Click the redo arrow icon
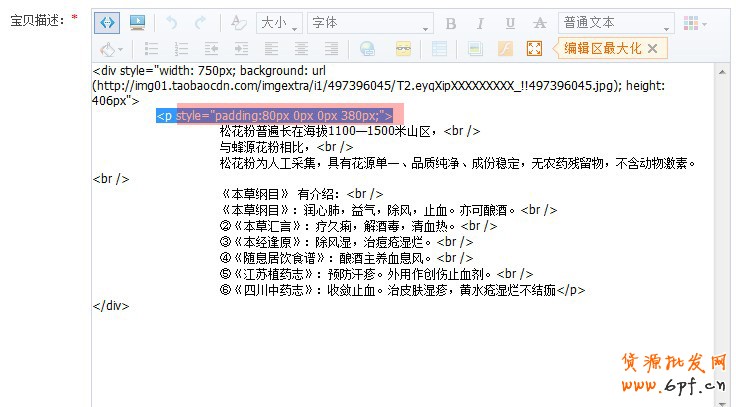The image size is (736, 407). click(201, 23)
